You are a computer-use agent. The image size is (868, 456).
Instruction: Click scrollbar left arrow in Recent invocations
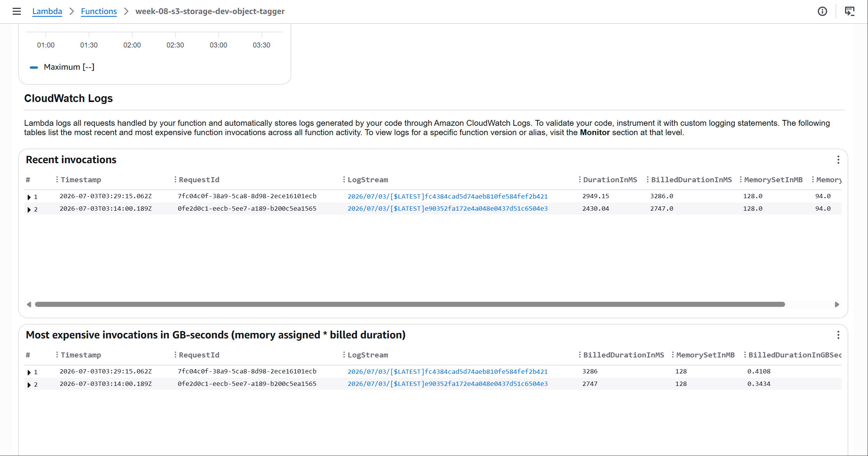pyautogui.click(x=29, y=305)
